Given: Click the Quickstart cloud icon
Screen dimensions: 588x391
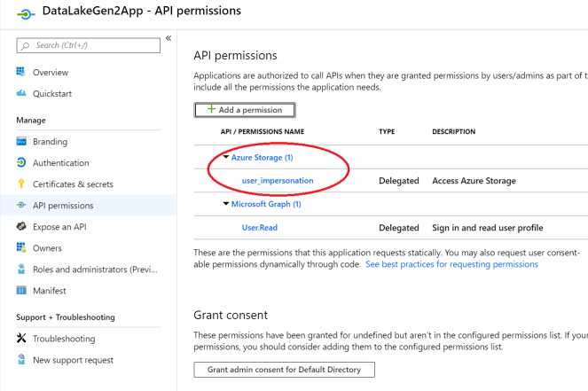Looking at the screenshot, I should [21, 93].
